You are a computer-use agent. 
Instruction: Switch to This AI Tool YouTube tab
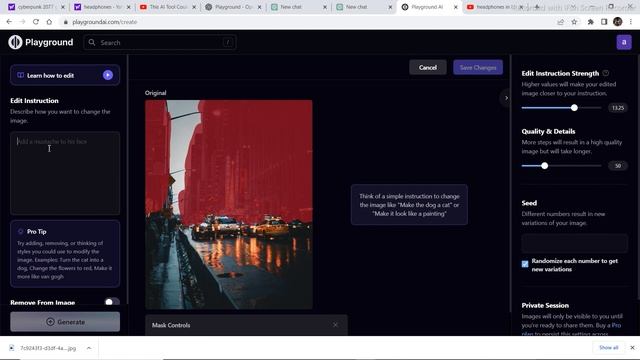pos(167,7)
